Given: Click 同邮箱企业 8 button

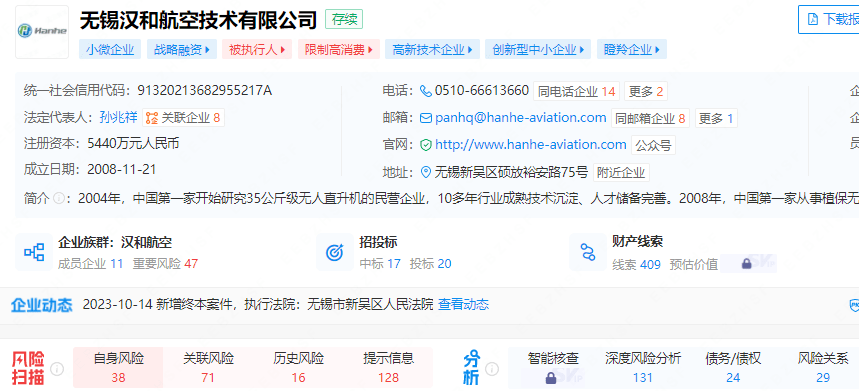Looking at the screenshot, I should click(650, 118).
